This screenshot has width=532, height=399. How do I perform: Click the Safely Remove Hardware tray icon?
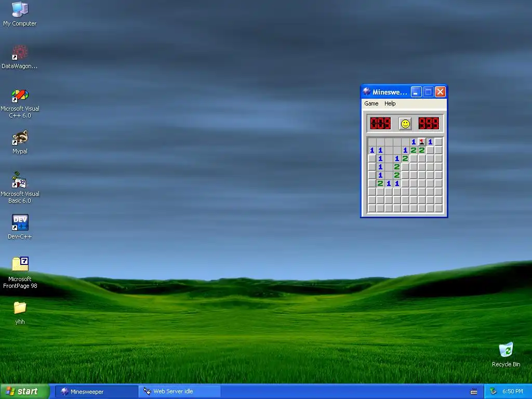pos(493,391)
